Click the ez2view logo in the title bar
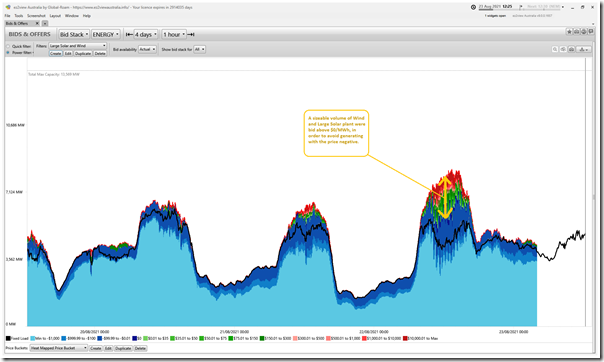 8,7
